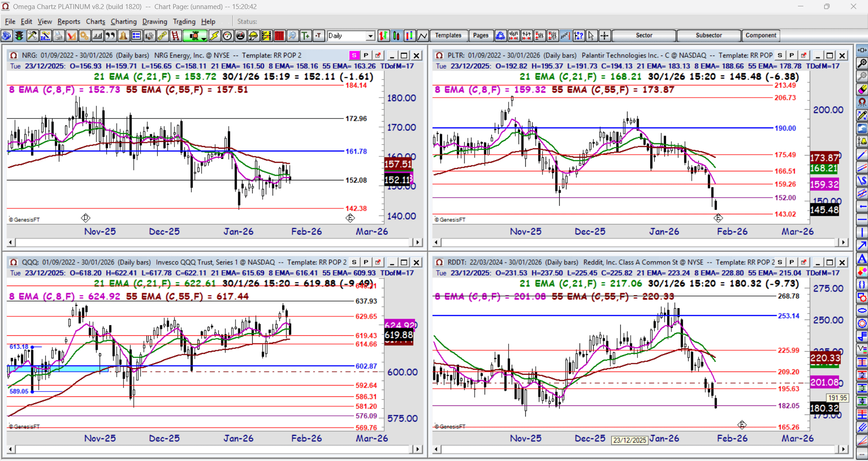
Task: Click the yellow lightning bolt icon
Action: [214, 36]
